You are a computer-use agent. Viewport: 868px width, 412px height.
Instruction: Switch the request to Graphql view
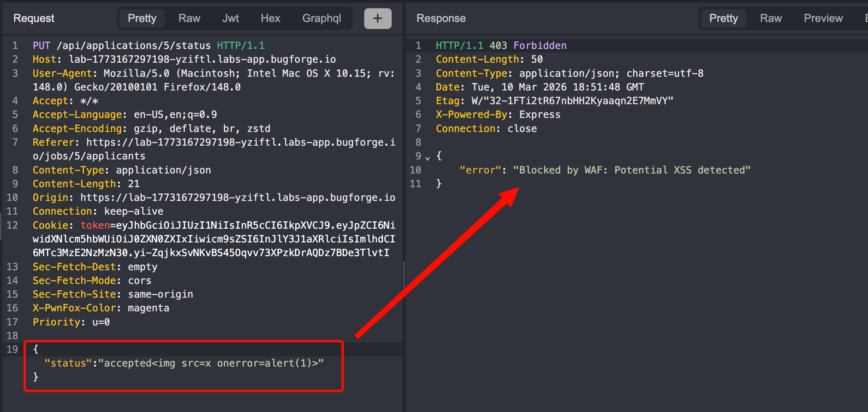[321, 18]
